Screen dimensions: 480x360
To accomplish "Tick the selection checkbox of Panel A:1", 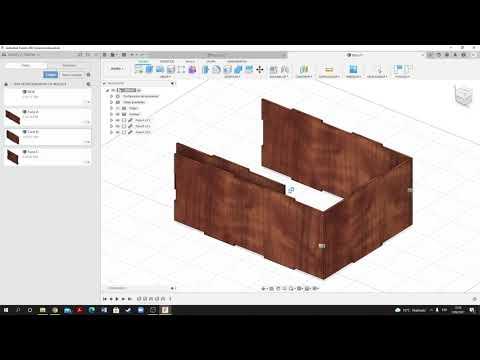I will pyautogui.click(x=124, y=120).
